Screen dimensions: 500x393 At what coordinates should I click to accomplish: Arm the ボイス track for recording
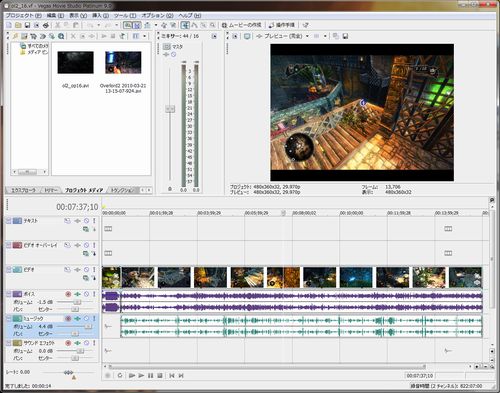click(x=68, y=294)
